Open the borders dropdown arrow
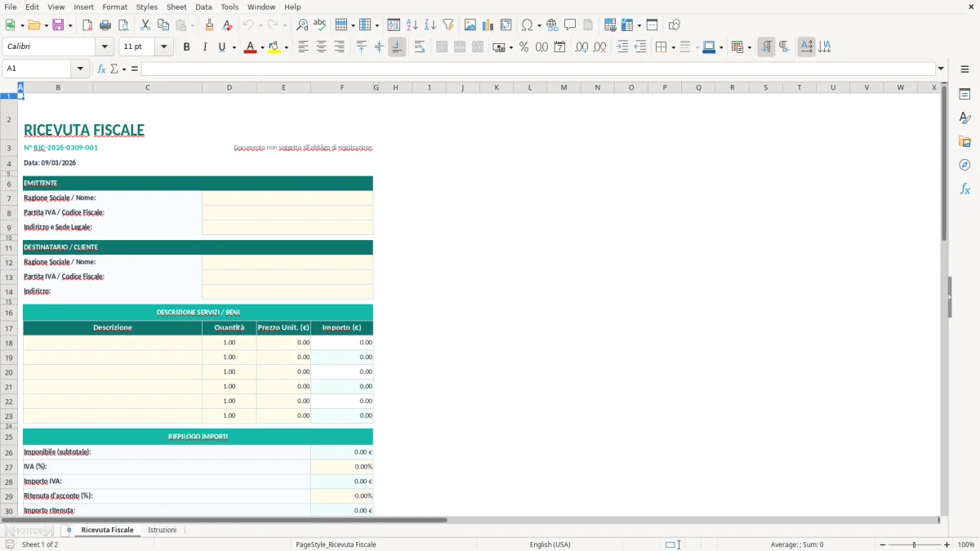Screen dimensions: 980x551 (x=673, y=47)
